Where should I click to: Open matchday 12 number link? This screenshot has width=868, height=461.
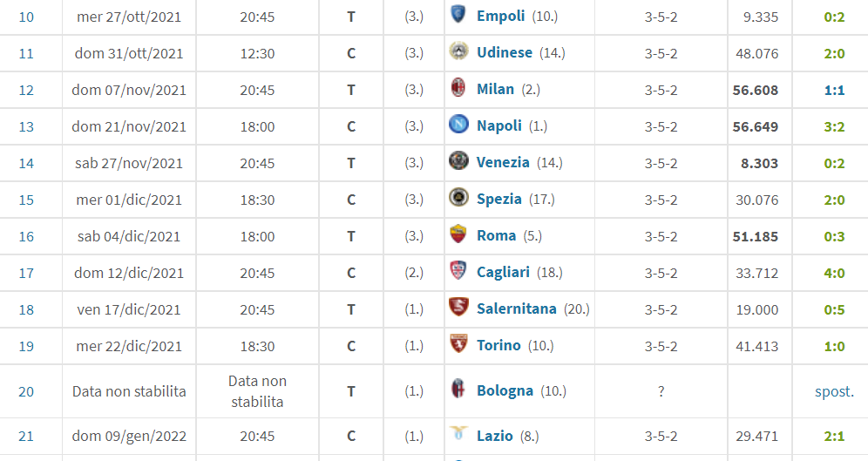pos(26,91)
